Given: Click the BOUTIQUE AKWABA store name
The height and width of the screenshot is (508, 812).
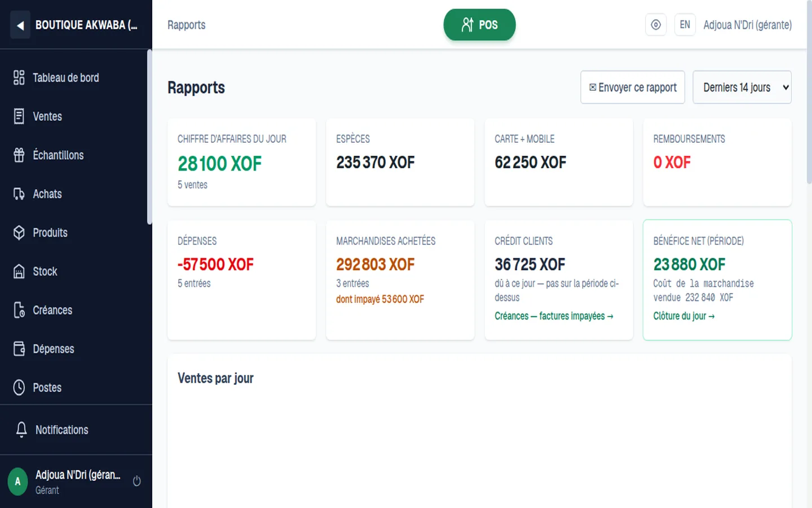Looking at the screenshot, I should click(86, 25).
